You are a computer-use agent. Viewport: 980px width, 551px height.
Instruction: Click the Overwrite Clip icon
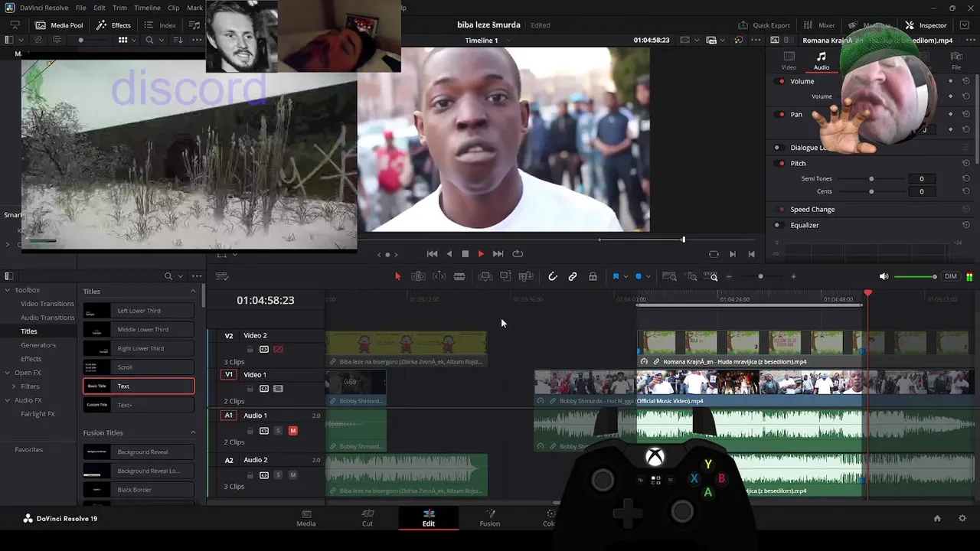click(x=505, y=276)
